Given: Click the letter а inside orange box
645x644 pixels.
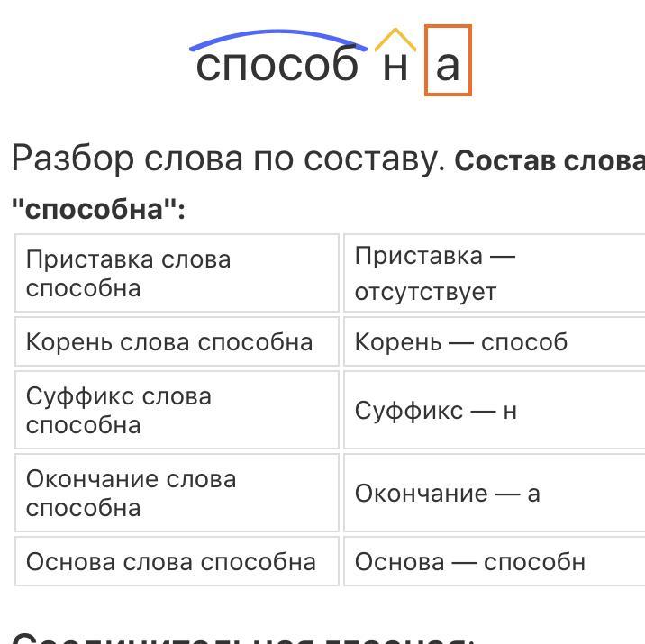Looking at the screenshot, I should pos(448,67).
